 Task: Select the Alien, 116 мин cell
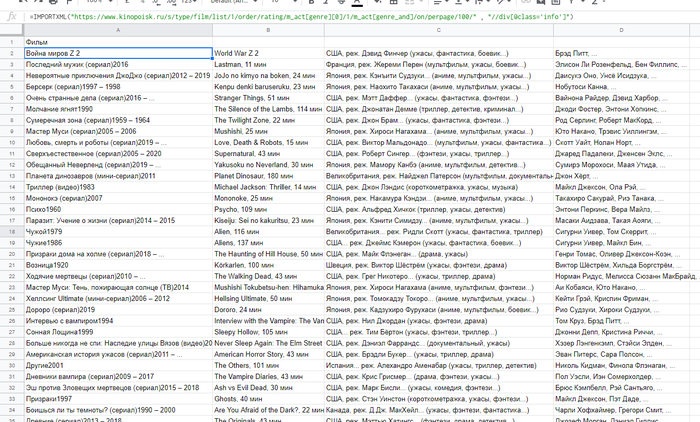(x=267, y=231)
